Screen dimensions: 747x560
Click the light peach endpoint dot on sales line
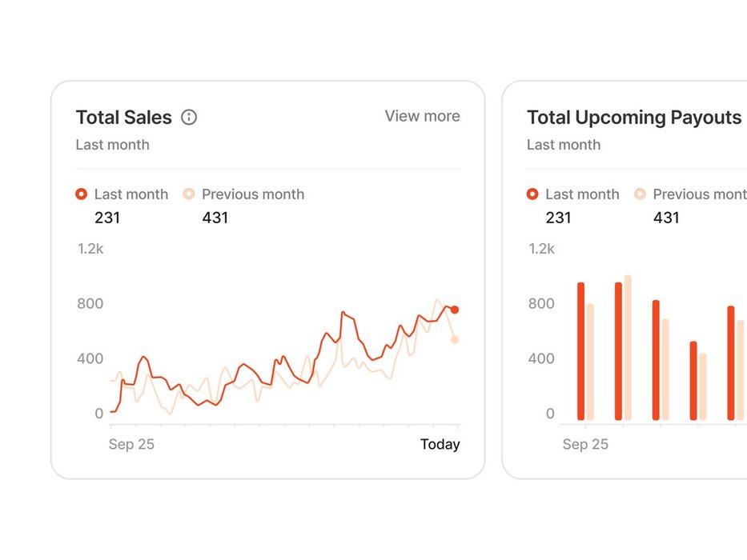(x=455, y=339)
